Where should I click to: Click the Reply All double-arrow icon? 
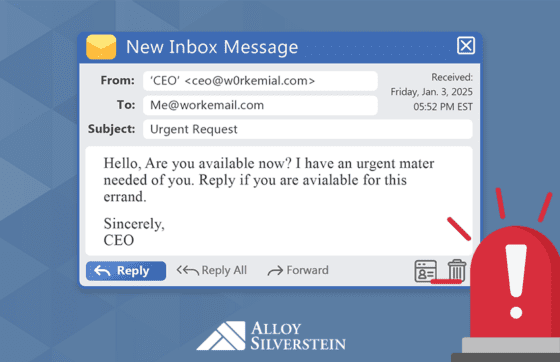pos(188,271)
